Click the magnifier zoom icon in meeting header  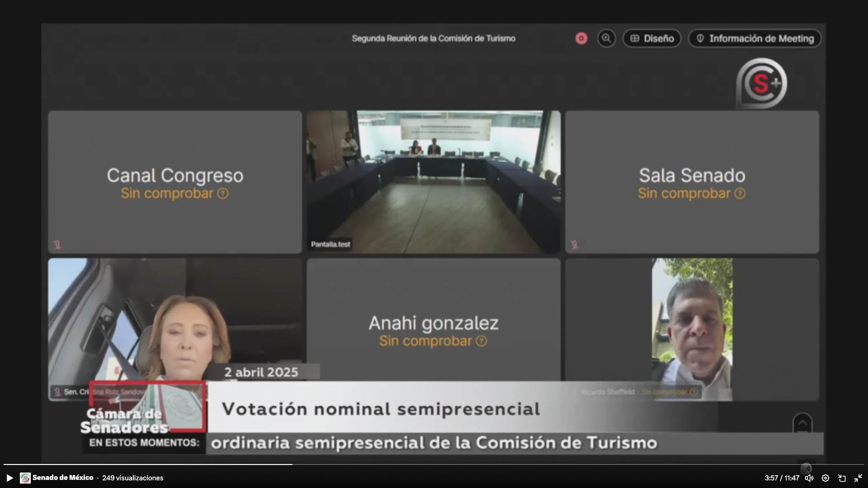606,38
